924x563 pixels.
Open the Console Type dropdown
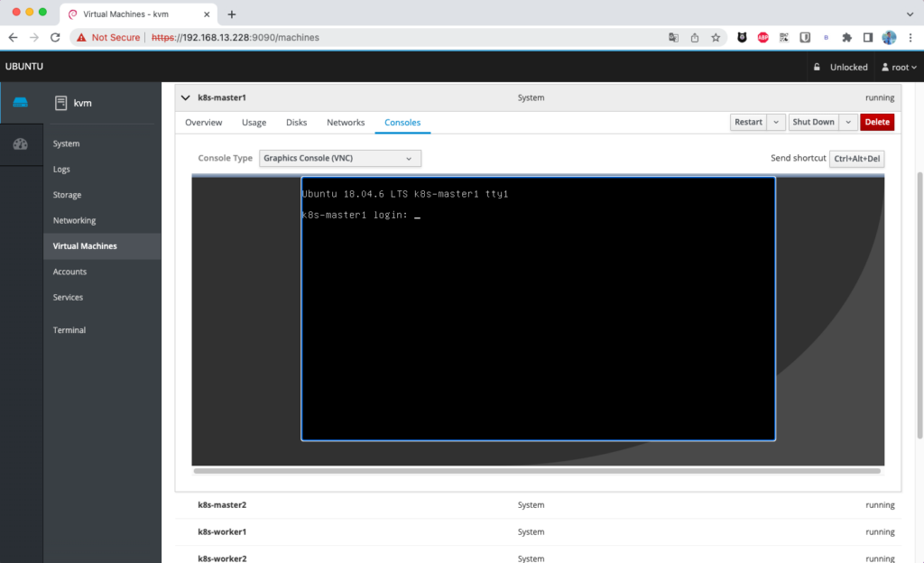pos(340,158)
